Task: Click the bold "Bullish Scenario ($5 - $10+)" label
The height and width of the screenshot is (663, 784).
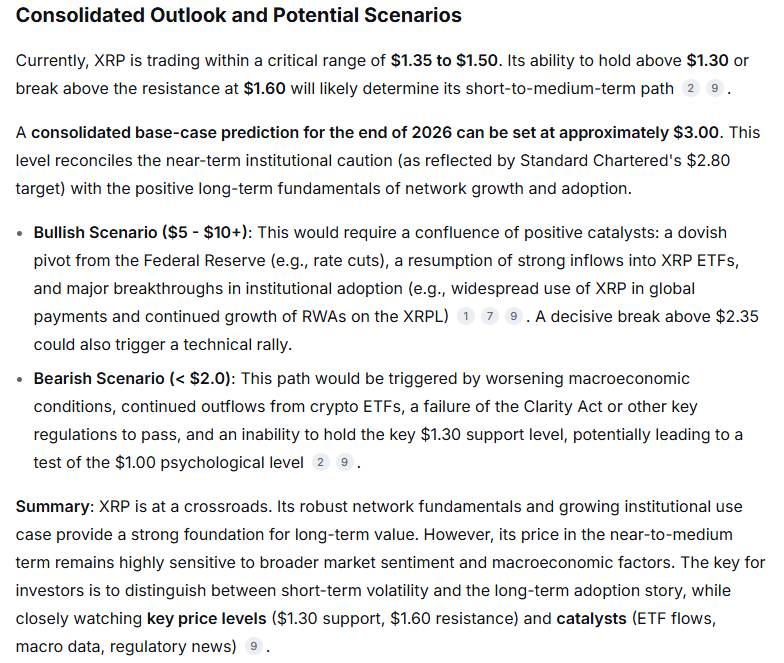Action: (x=142, y=232)
